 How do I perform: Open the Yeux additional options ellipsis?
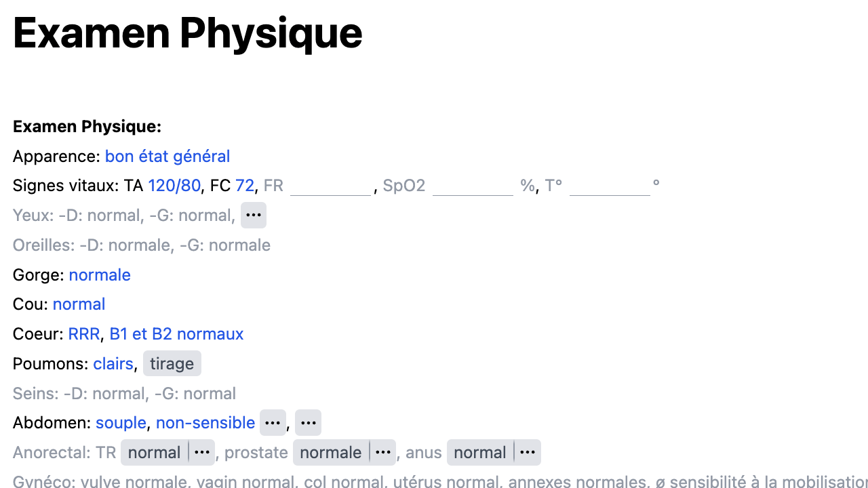253,215
